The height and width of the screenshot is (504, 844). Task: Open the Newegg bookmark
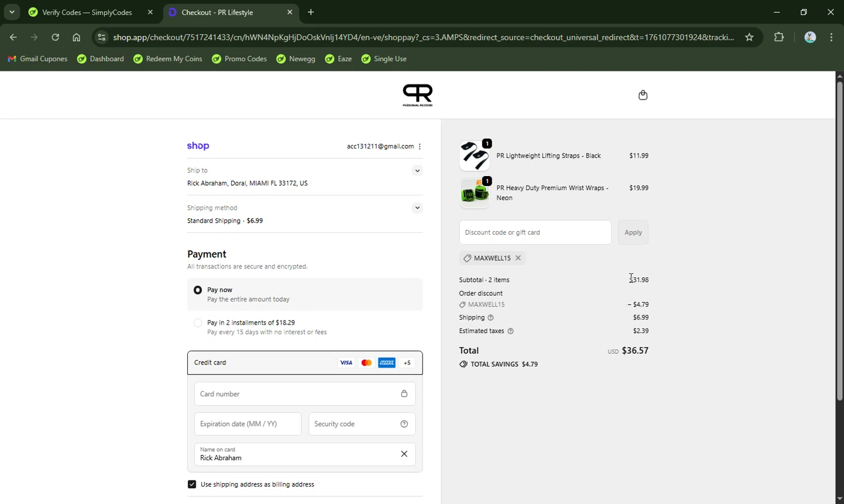pos(296,58)
